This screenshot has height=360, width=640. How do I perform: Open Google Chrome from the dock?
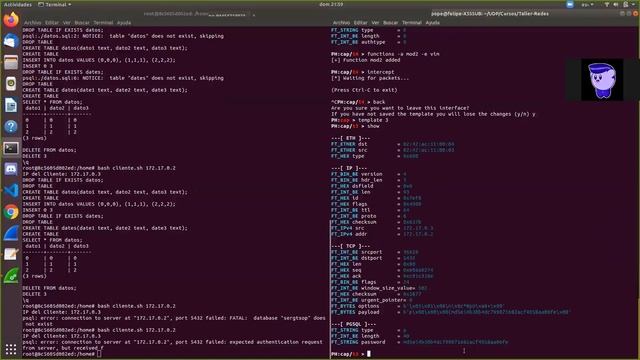pyautogui.click(x=11, y=212)
